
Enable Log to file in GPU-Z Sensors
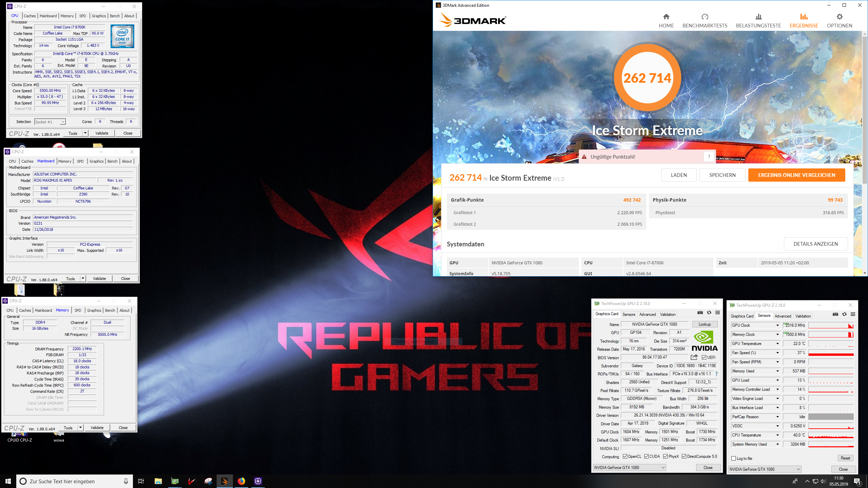733,458
